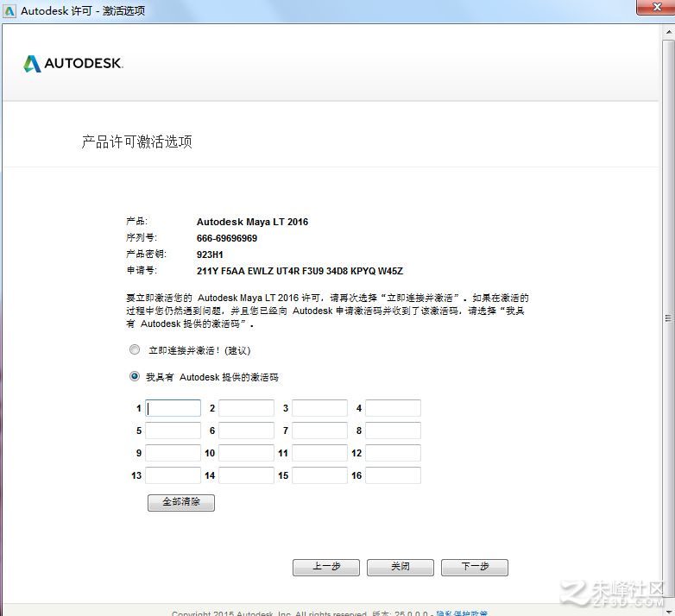Click activation code field 10
Screen dimensions: 675x616
[x=246, y=453]
